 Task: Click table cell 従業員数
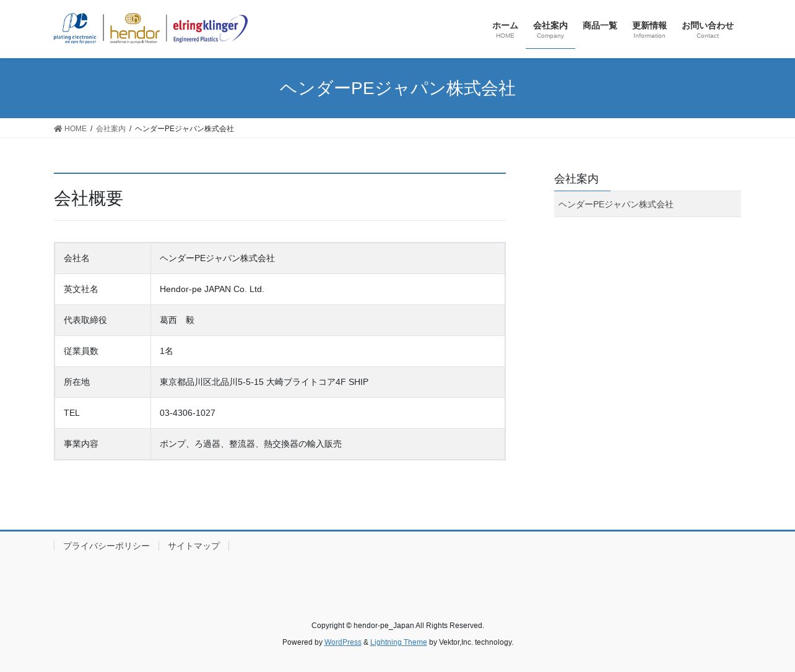click(x=103, y=351)
